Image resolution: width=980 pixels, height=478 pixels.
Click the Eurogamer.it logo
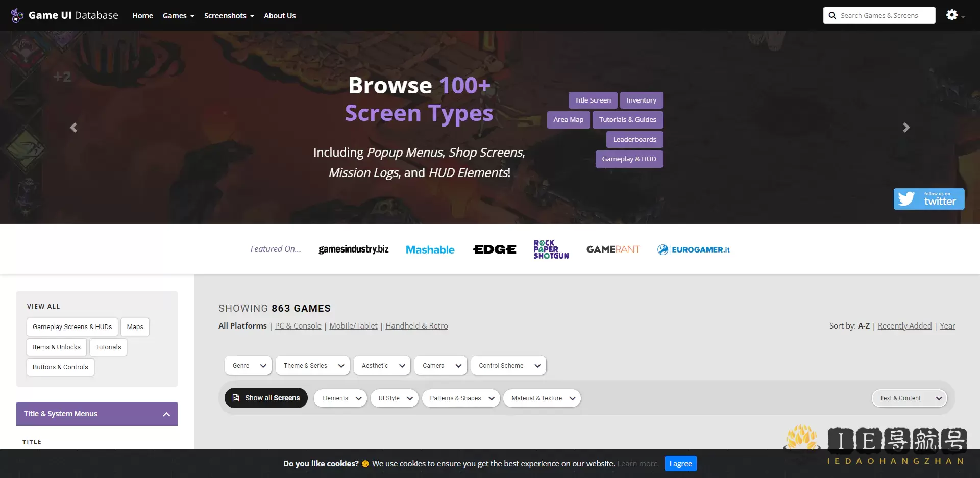(693, 249)
